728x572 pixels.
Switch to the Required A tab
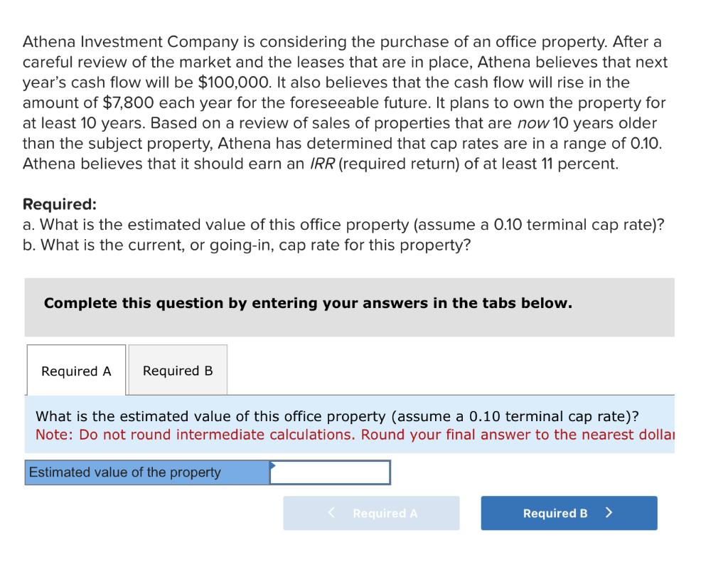(75, 370)
